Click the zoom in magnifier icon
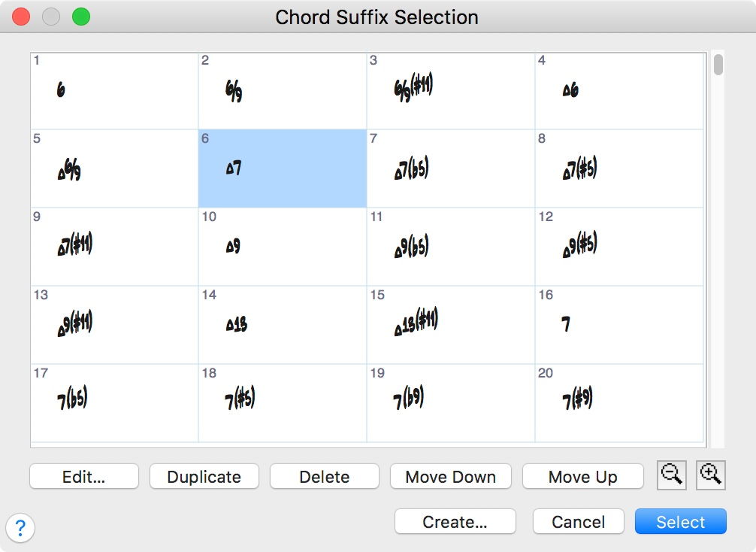This screenshot has width=756, height=552. coord(710,476)
